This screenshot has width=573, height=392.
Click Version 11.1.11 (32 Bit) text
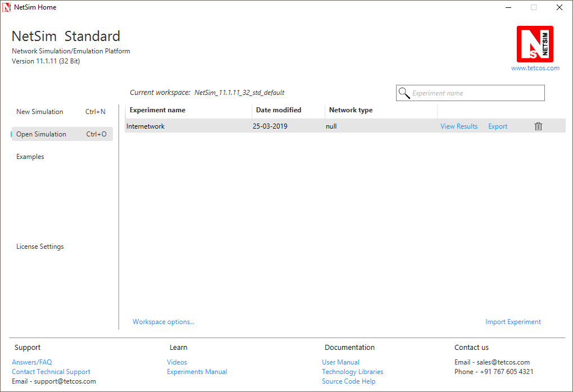(x=46, y=61)
